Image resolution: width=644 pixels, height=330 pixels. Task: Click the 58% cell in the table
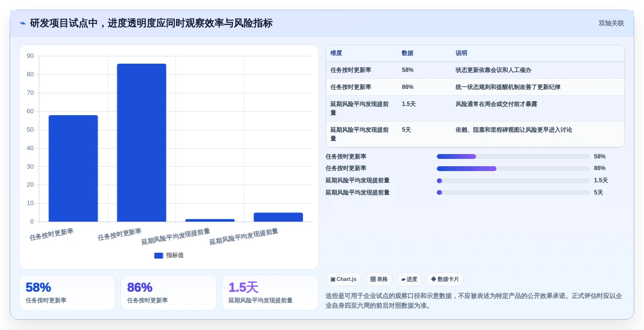pyautogui.click(x=408, y=70)
